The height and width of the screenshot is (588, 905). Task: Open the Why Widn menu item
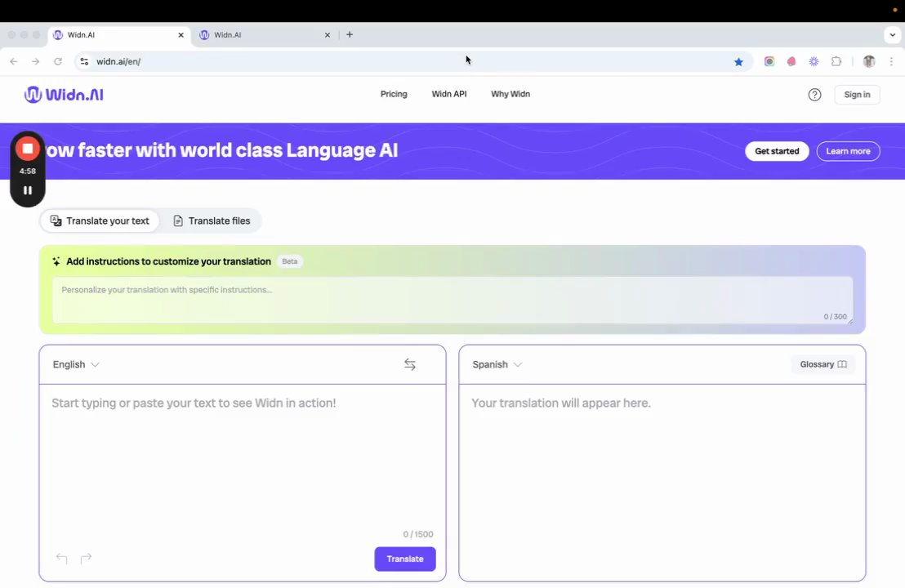pyautogui.click(x=510, y=94)
